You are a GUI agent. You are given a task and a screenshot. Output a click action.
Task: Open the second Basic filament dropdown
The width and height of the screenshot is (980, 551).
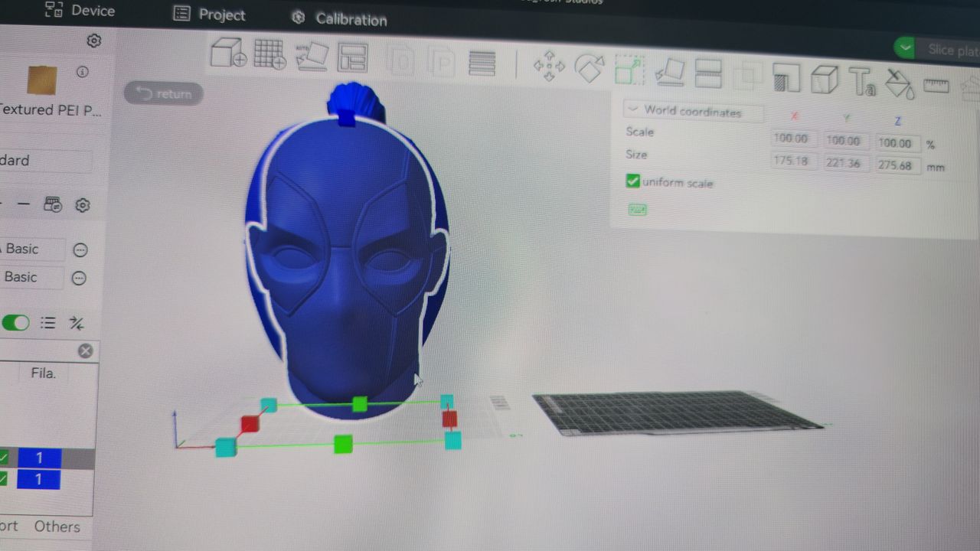31,277
